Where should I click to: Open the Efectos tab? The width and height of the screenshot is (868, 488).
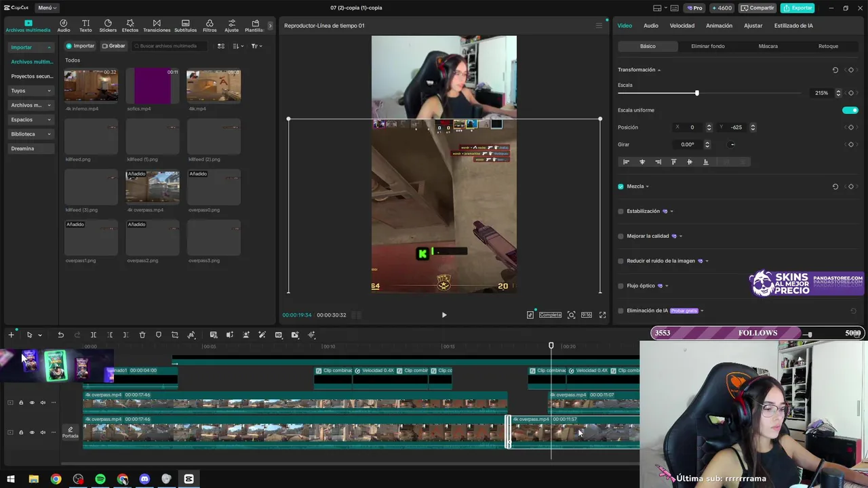click(x=130, y=26)
